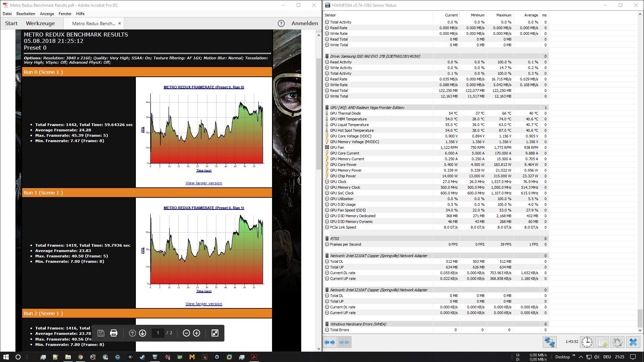Start logging sensors with the document-plus icon

coord(602,342)
